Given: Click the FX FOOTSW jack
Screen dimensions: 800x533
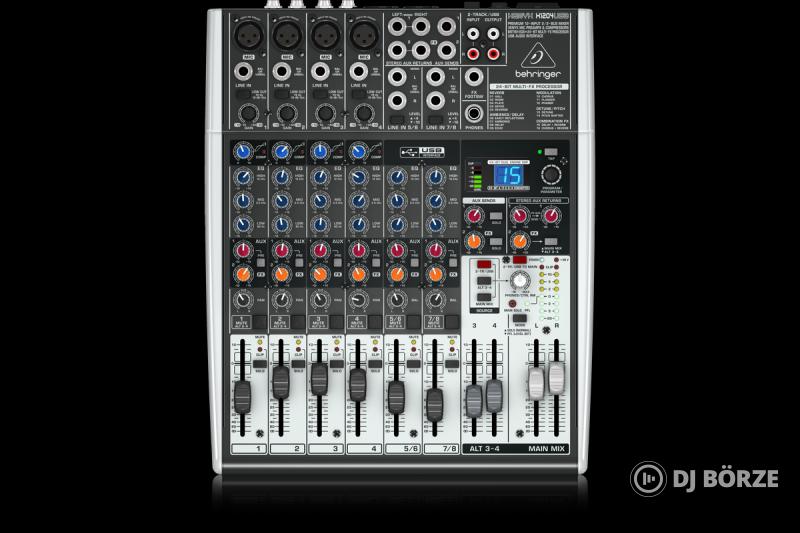Looking at the screenshot, I should 474,78.
